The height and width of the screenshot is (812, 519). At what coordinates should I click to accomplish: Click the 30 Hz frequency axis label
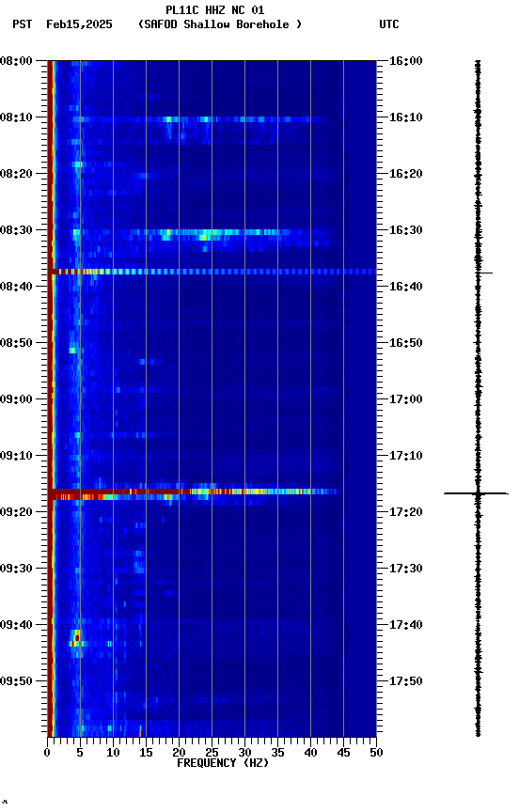click(x=244, y=753)
